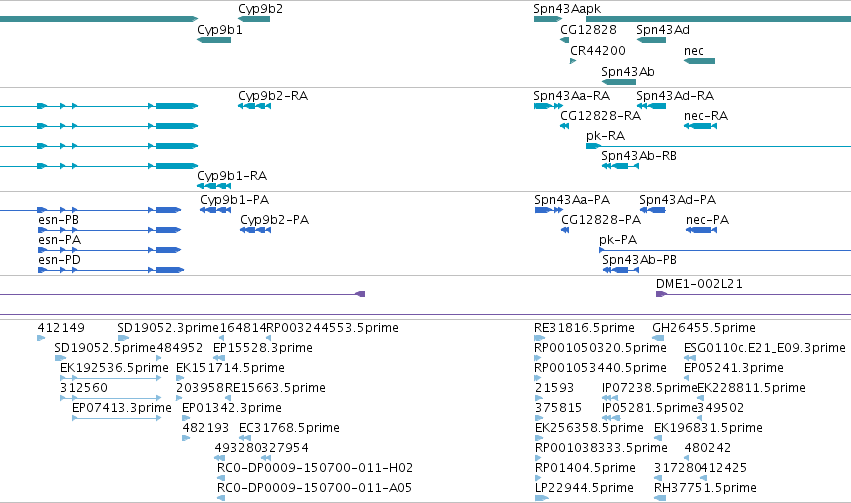
Task: Select the nec gene feature
Action: click(699, 61)
